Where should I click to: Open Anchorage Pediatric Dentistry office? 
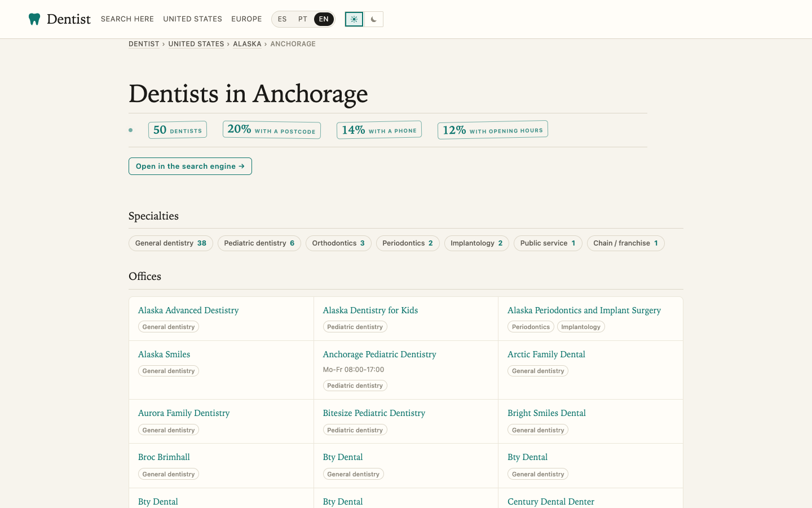point(379,354)
